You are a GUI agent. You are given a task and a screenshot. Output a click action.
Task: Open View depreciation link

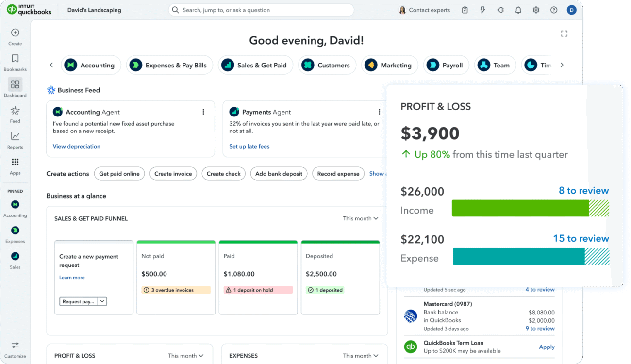pos(77,146)
